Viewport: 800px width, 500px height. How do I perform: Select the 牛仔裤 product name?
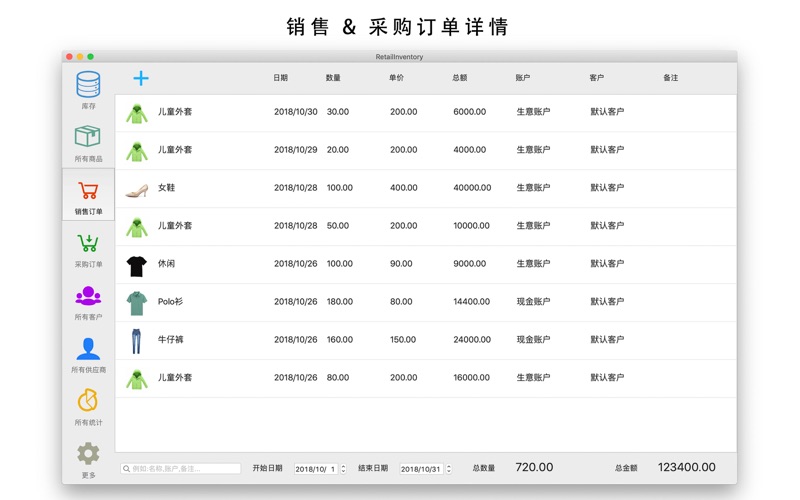170,339
